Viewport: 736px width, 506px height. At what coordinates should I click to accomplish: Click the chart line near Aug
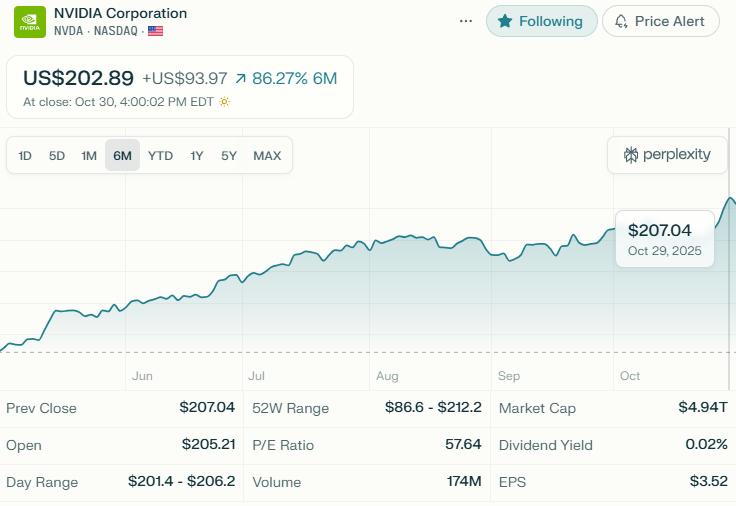point(387,240)
